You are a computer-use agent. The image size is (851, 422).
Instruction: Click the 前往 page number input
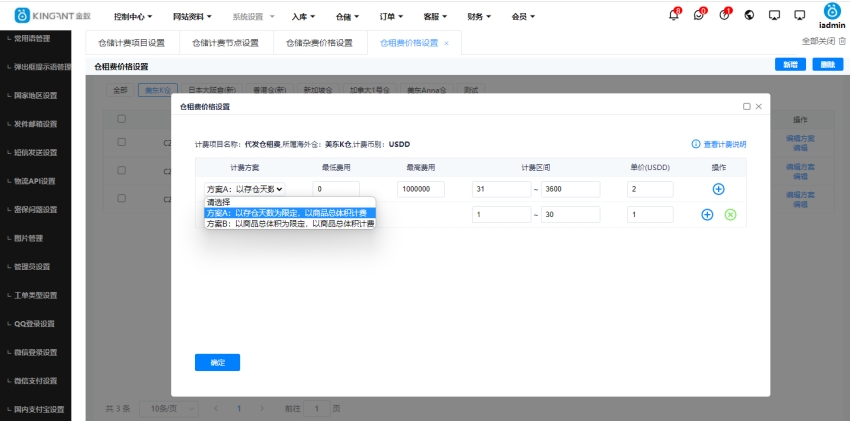[316, 408]
